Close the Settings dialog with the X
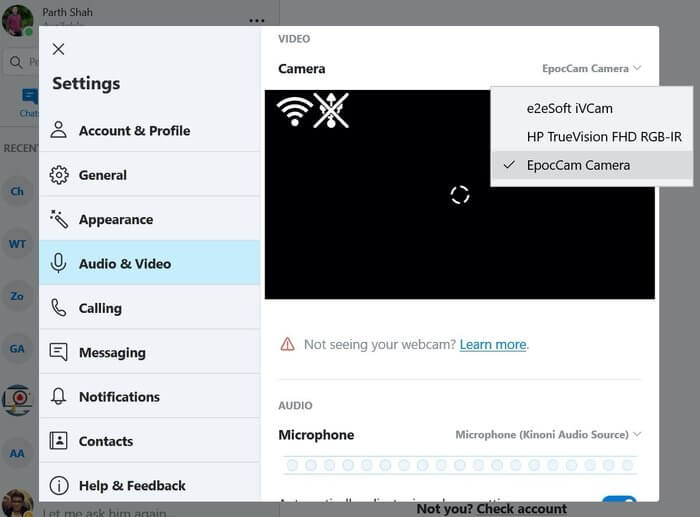The height and width of the screenshot is (517, 700). tap(58, 49)
